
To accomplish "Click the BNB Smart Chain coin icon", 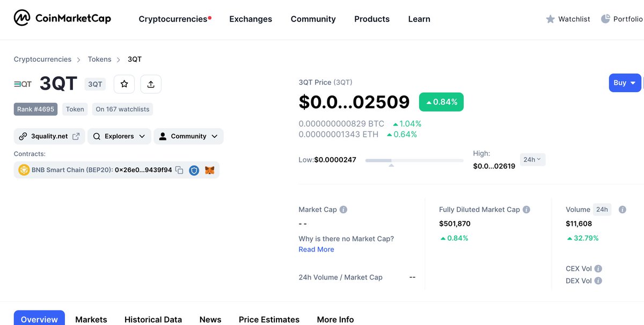I will tap(24, 170).
